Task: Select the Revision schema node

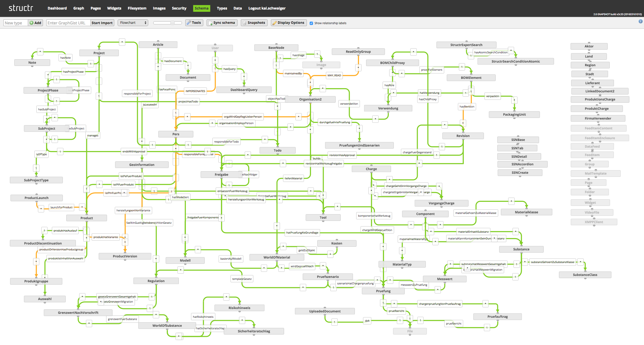Action: 463,136
